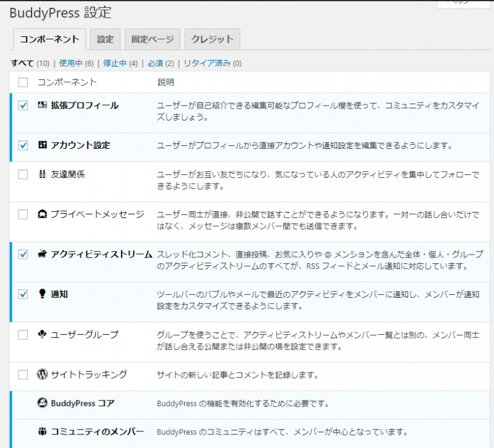The height and width of the screenshot is (448, 494).
Task: Click the アクティビティストリーム component icon
Action: 43,254
